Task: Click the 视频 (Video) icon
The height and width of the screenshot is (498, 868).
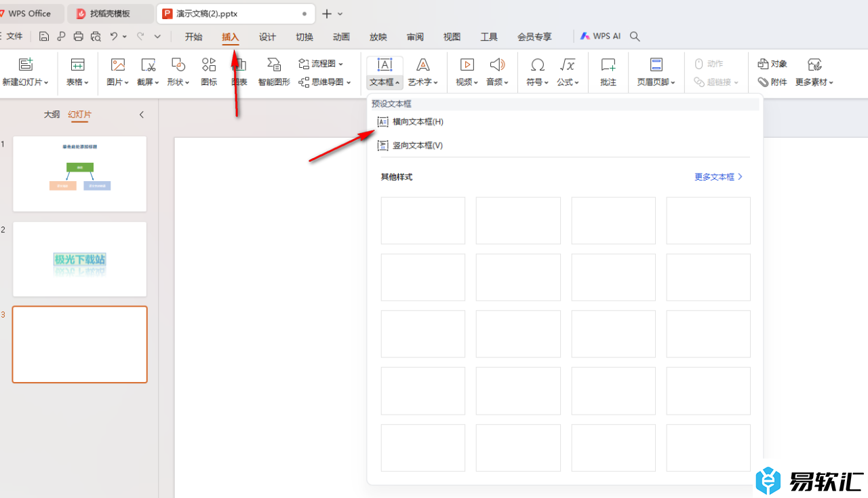Action: [467, 64]
